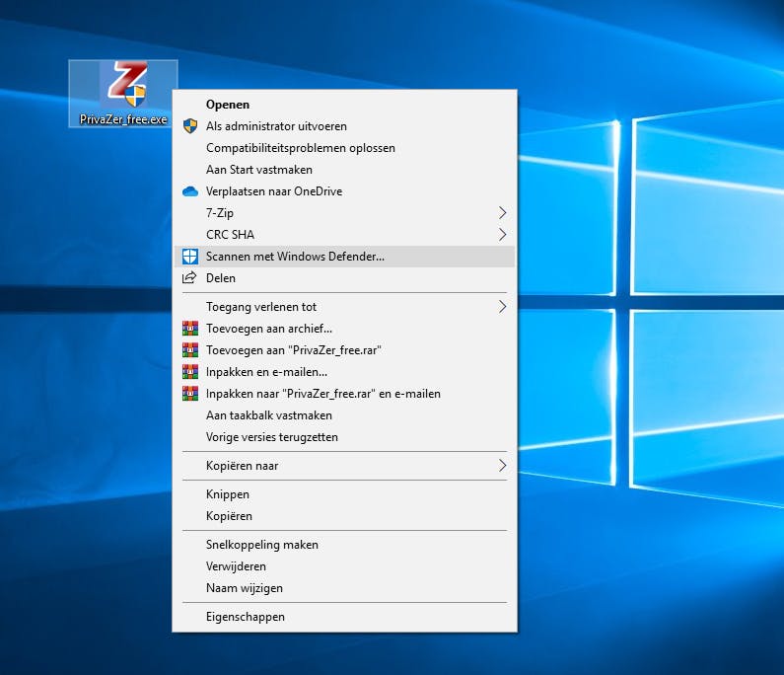
Task: Click the share icon beside Delen
Action: tap(190, 278)
